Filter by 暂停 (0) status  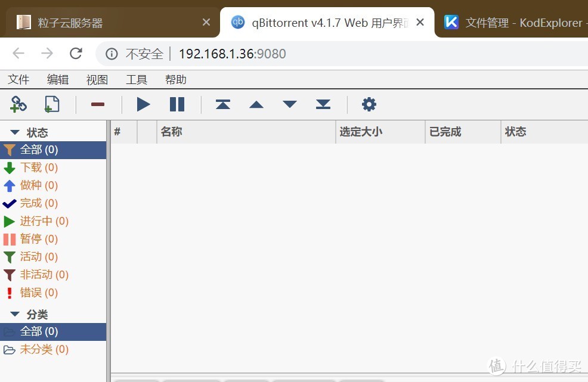tap(53, 239)
